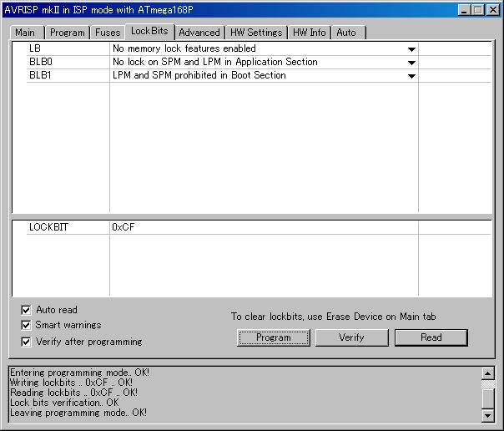Click the log scrollbar thumb

tap(487, 398)
